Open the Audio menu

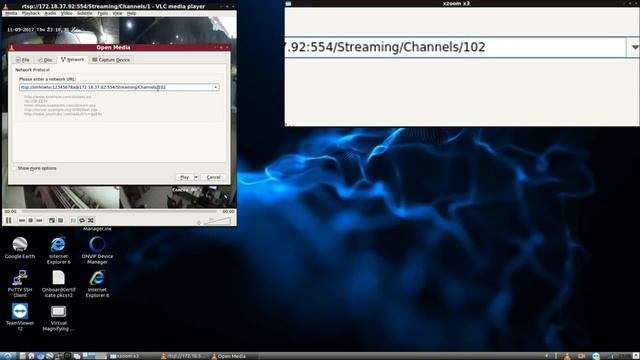(x=50, y=13)
